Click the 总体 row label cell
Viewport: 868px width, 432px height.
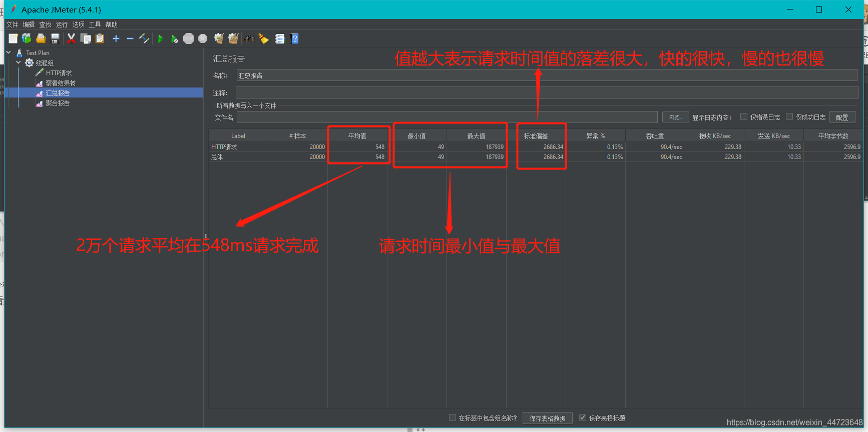pyautogui.click(x=238, y=157)
